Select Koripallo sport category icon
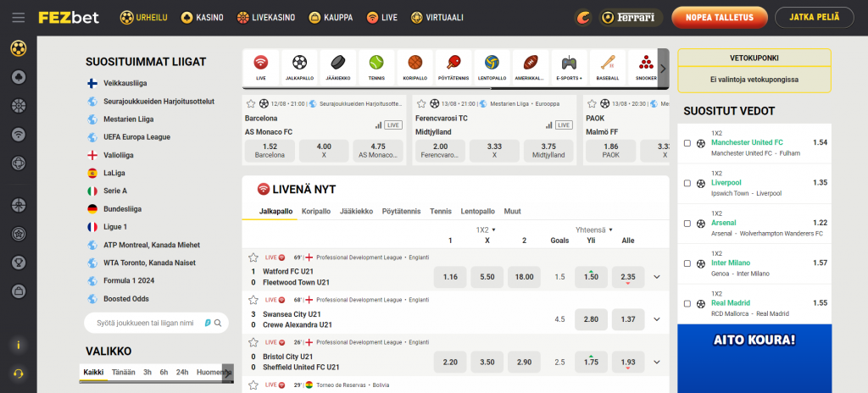 click(x=415, y=68)
